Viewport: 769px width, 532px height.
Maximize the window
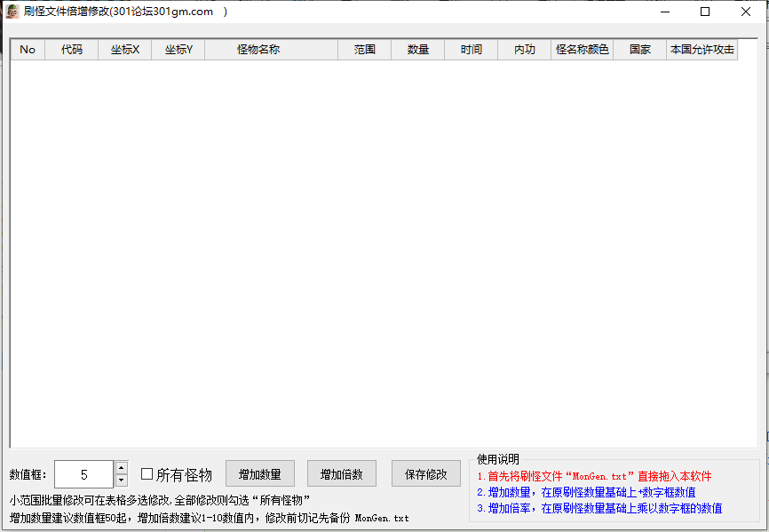(705, 12)
